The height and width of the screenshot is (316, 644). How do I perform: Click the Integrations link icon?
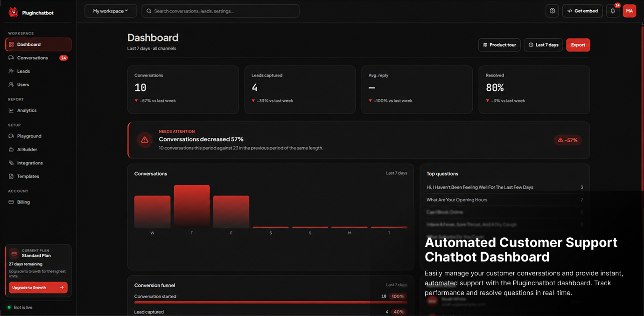pos(11,163)
